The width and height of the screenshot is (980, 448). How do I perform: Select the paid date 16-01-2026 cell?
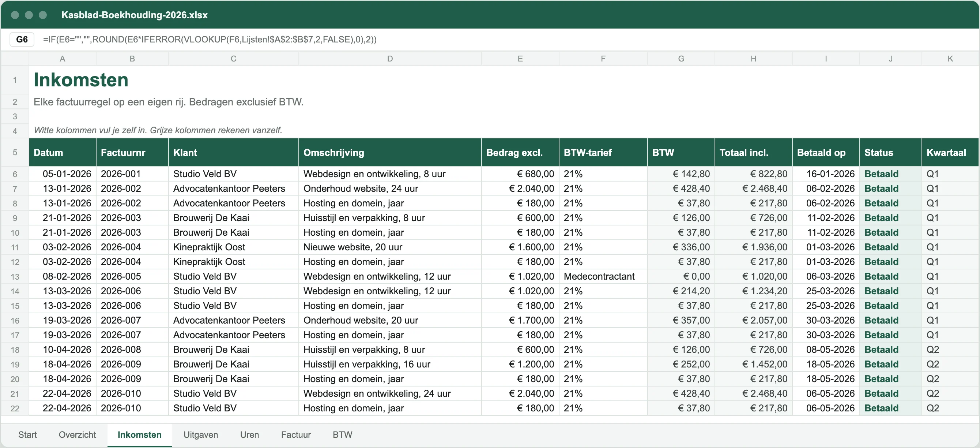coord(826,174)
